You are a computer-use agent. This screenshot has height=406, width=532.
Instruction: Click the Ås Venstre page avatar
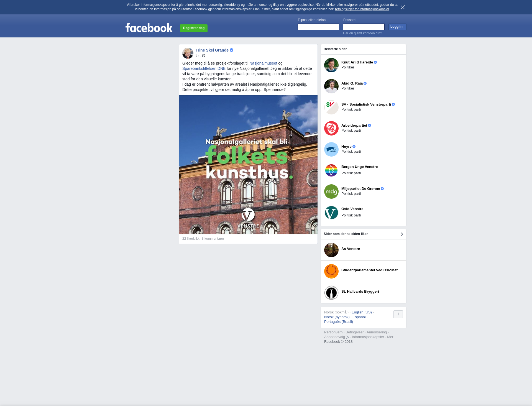[331, 250]
